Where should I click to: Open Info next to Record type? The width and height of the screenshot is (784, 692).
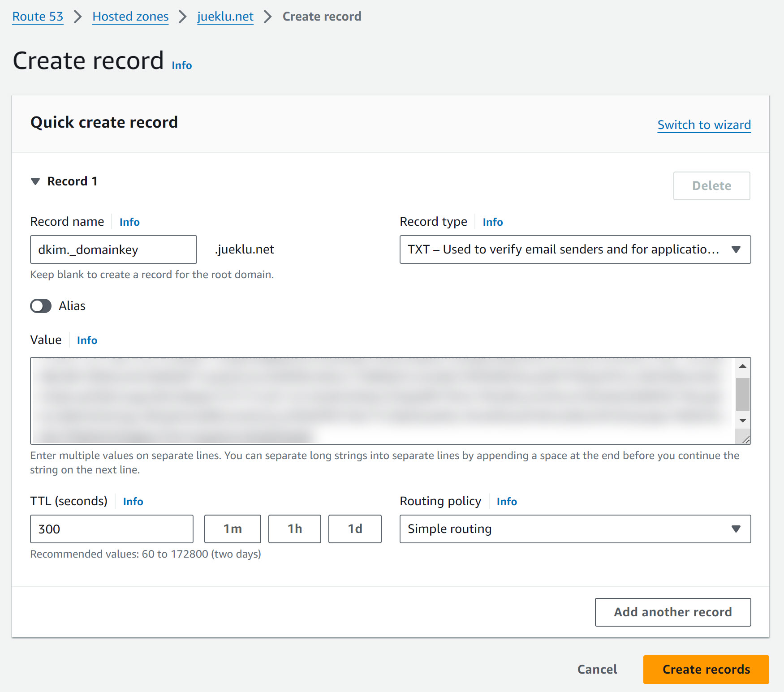[x=492, y=222]
